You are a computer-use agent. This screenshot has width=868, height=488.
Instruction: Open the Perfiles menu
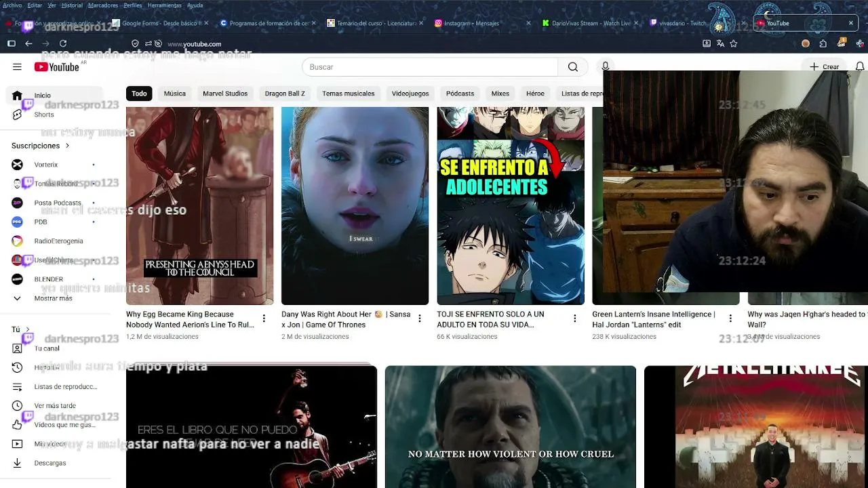(133, 5)
